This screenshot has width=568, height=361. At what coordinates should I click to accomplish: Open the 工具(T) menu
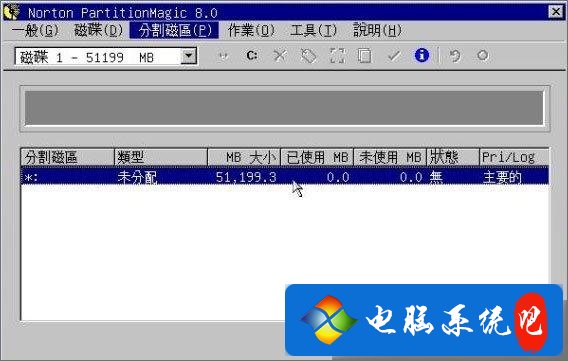point(313,30)
